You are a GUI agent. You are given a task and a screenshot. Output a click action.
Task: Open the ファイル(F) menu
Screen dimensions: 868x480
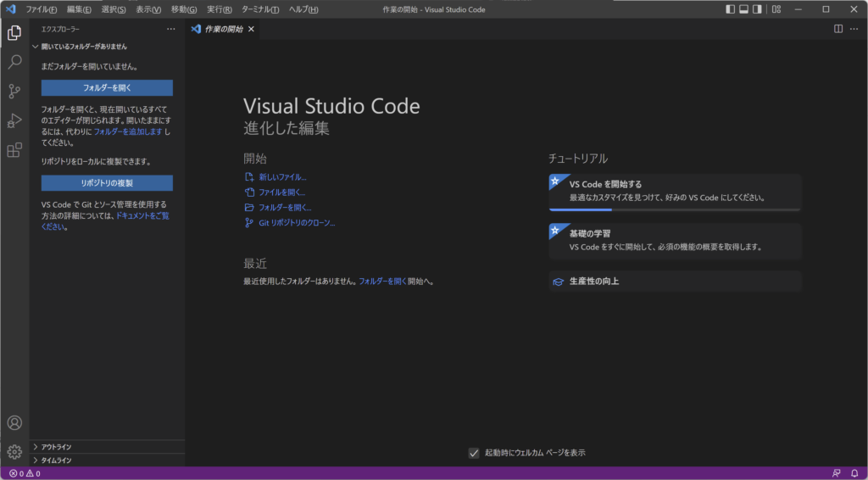42,9
